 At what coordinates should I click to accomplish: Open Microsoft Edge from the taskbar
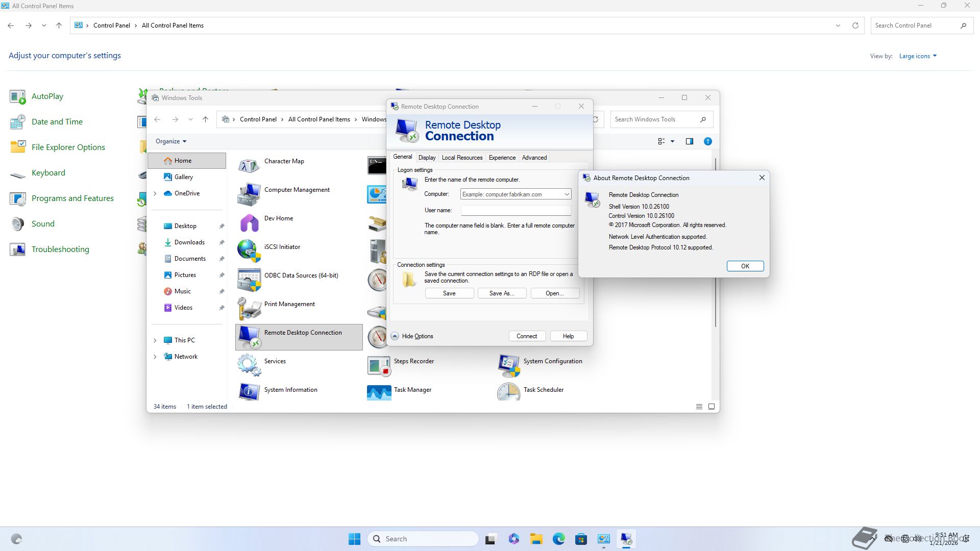558,539
